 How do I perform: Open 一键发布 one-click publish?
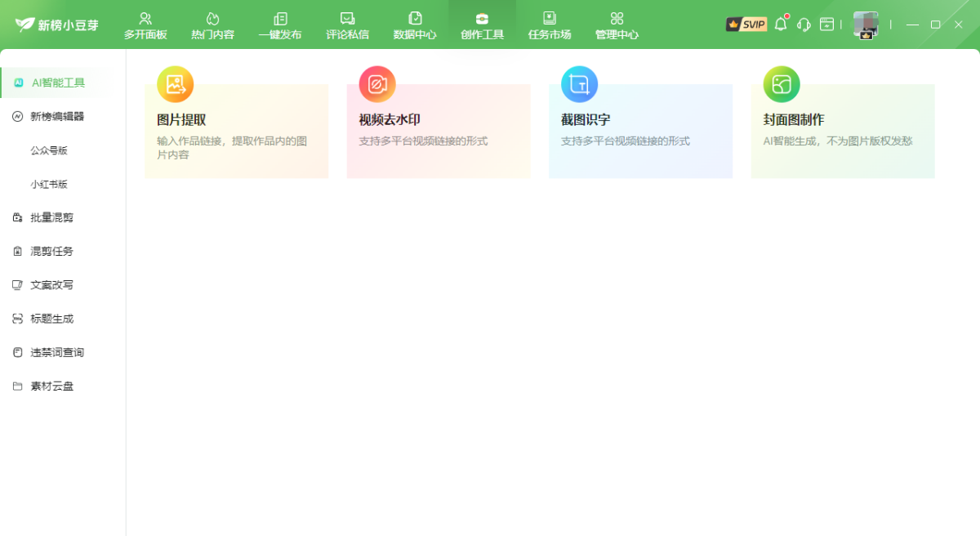pos(279,24)
